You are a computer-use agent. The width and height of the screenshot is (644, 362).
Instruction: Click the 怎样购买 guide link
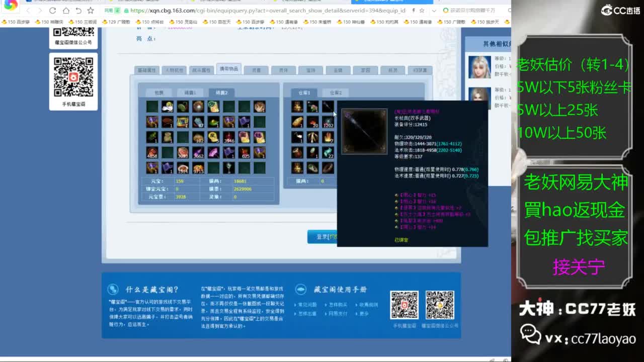(338, 305)
